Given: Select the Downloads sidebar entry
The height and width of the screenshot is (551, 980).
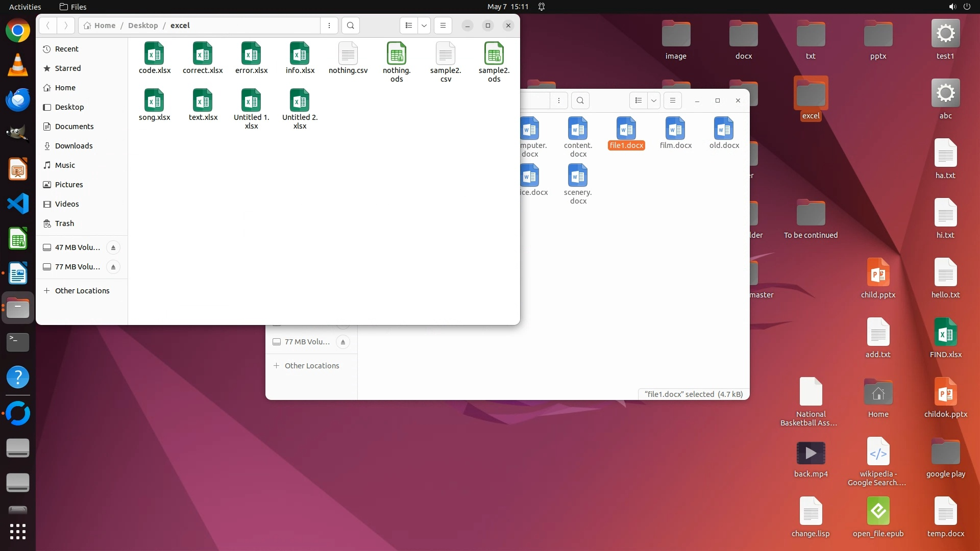Looking at the screenshot, I should click(73, 146).
